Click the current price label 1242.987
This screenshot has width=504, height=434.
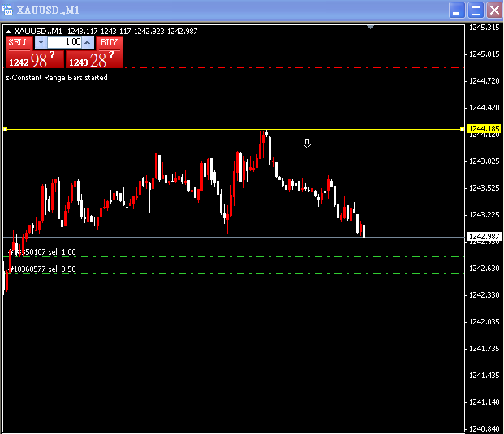[484, 237]
